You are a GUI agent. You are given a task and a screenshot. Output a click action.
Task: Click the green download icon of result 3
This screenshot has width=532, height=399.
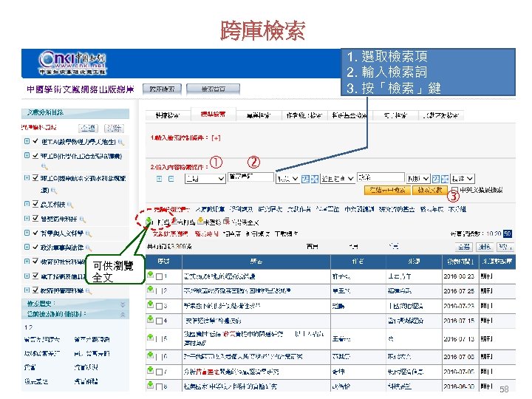tap(150, 304)
